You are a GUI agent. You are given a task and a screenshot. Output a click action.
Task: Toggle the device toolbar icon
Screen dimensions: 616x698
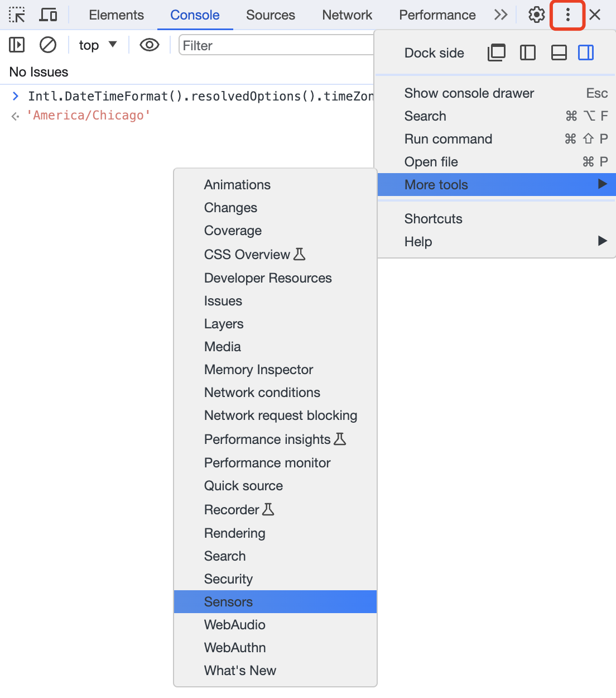49,15
